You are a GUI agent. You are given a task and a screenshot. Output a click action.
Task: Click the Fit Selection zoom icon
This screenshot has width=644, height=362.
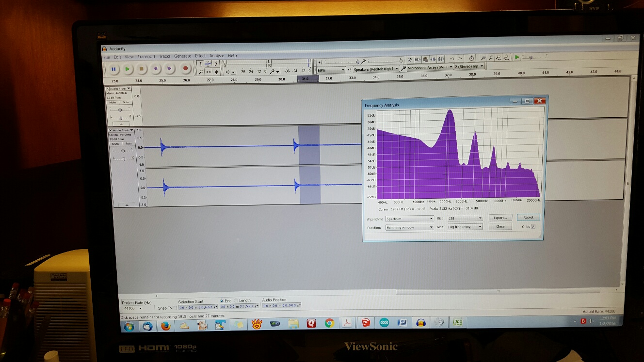pyautogui.click(x=498, y=58)
